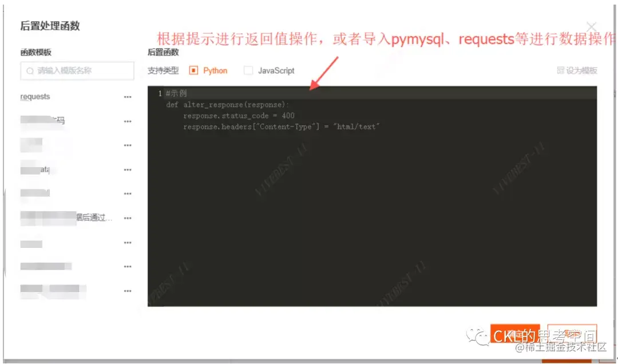Place cursor on def alter_response(response) line
Image resolution: width=618 pixels, height=364 pixels.
click(x=227, y=105)
